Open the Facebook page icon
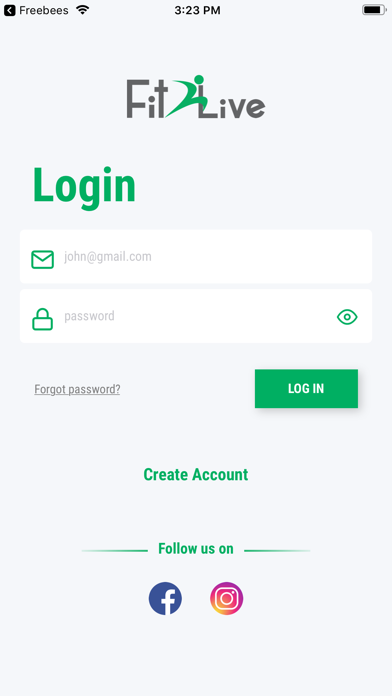 (165, 598)
